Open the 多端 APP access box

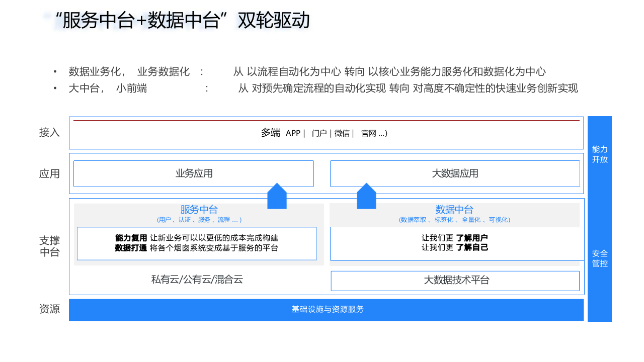click(327, 133)
